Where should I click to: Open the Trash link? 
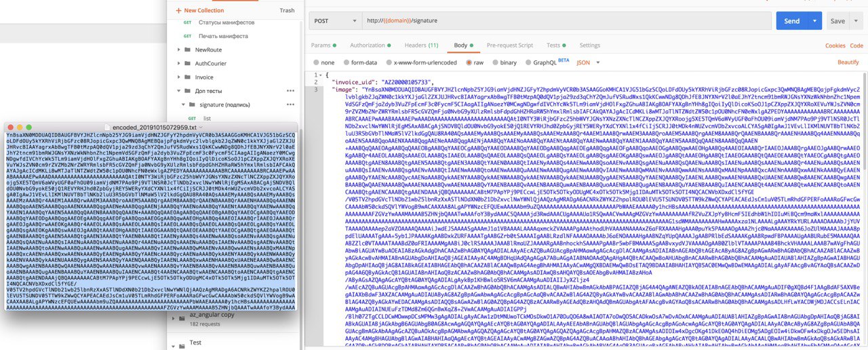click(x=287, y=11)
